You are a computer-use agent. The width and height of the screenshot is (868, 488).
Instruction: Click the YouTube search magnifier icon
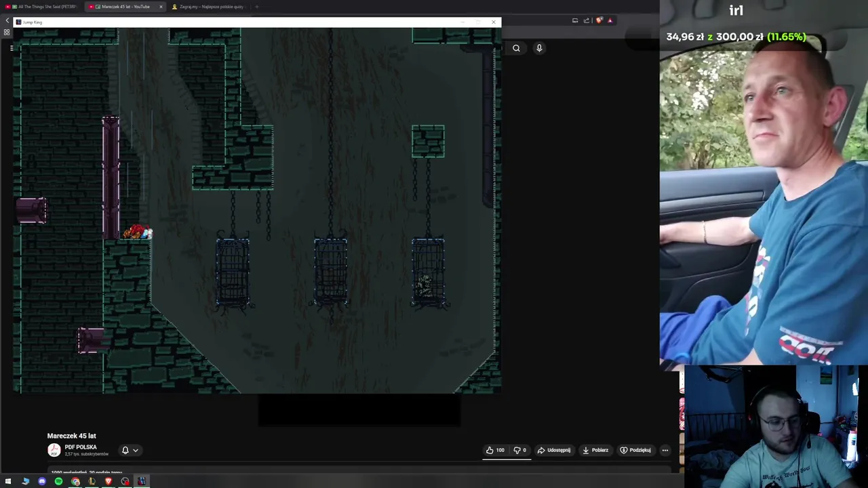pos(517,48)
